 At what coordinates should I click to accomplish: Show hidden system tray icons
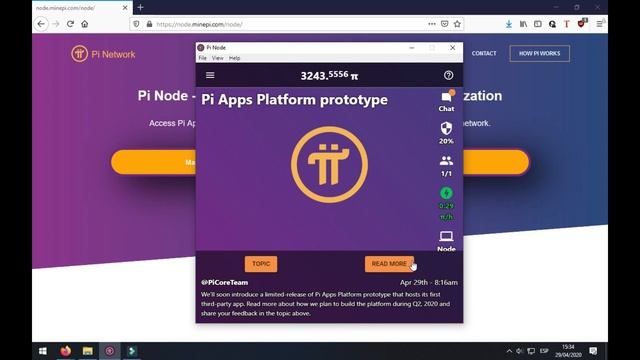coord(509,351)
